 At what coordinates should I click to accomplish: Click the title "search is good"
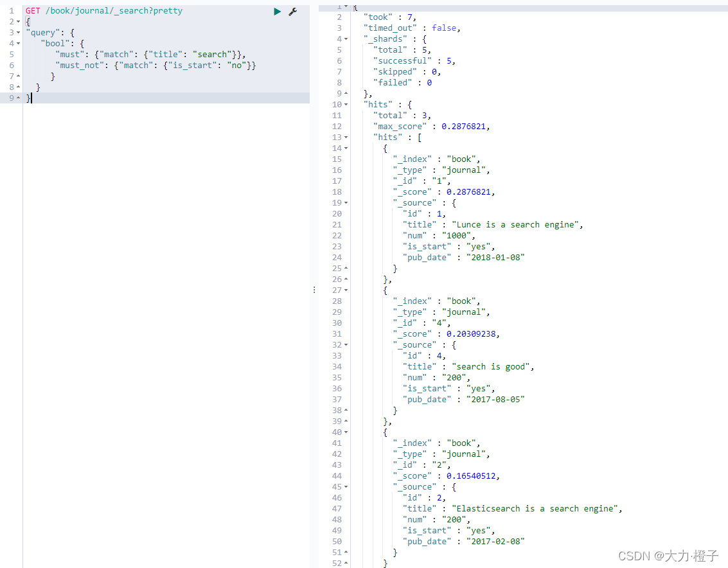point(491,367)
